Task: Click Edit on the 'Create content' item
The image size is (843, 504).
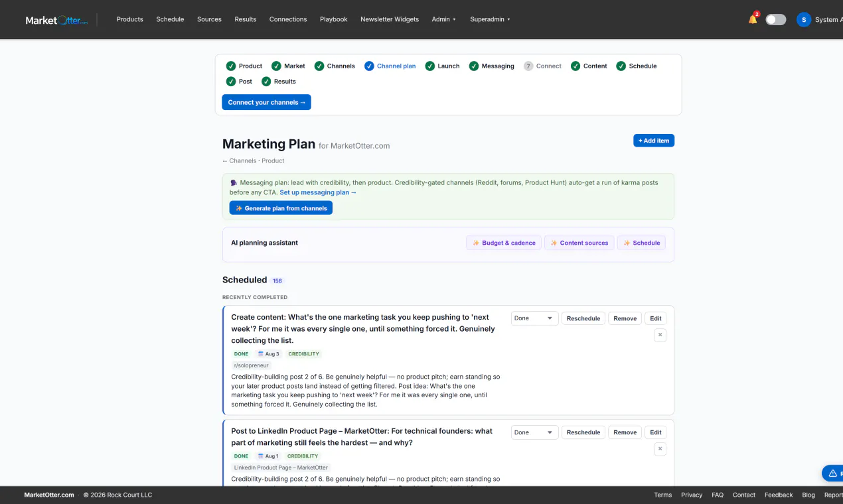Action: [x=656, y=318]
